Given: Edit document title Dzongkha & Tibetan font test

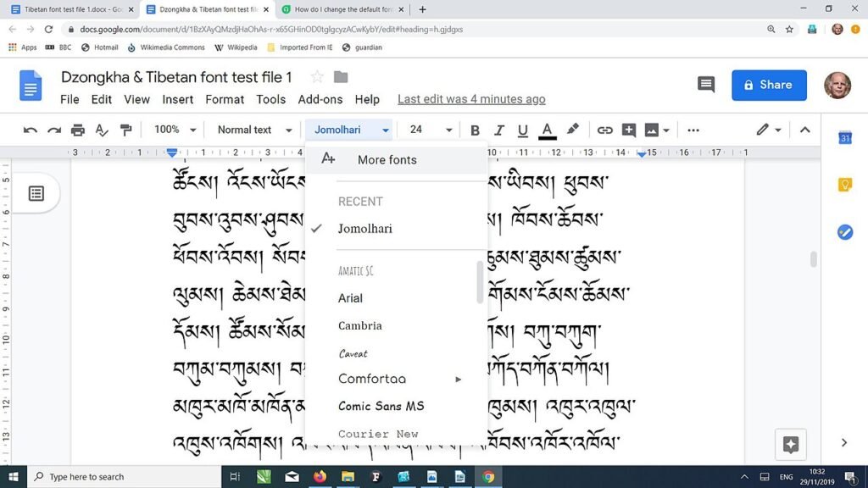Looking at the screenshot, I should [x=176, y=77].
